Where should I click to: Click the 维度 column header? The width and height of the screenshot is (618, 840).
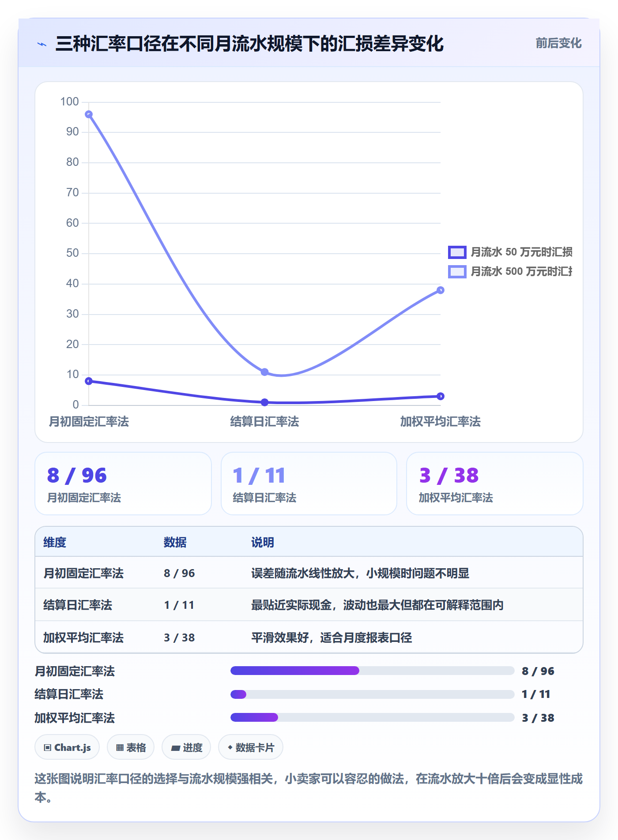tap(55, 542)
